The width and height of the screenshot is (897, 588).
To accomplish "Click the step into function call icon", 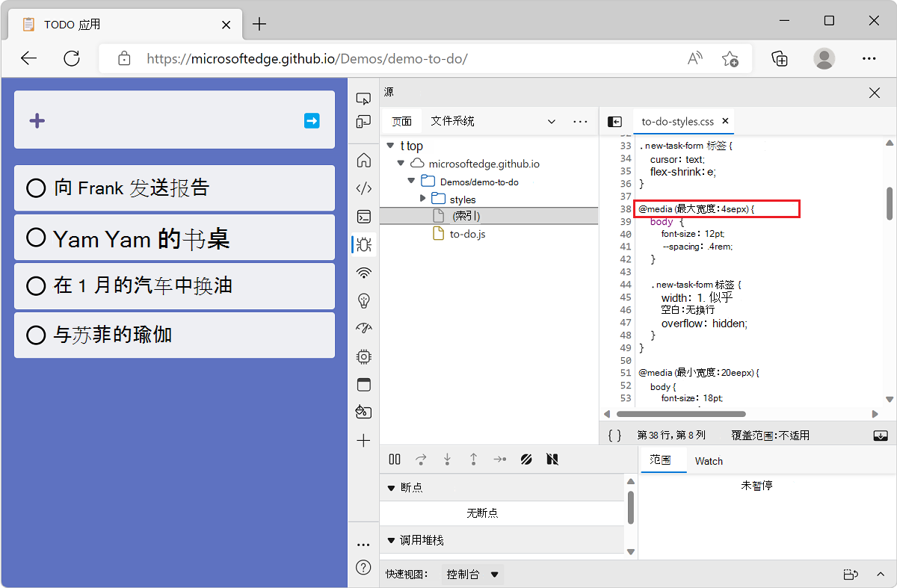I will pos(447,459).
